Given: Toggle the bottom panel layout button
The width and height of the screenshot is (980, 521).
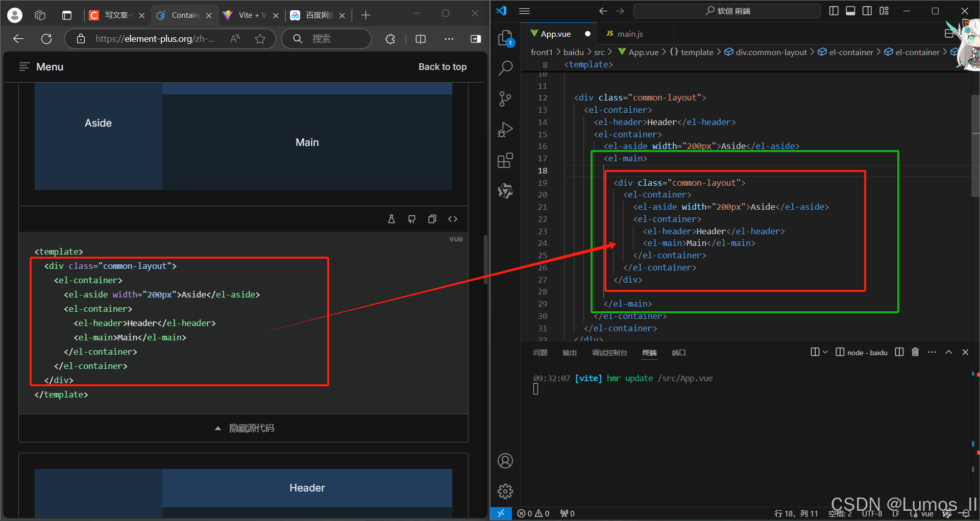Looking at the screenshot, I should (850, 11).
